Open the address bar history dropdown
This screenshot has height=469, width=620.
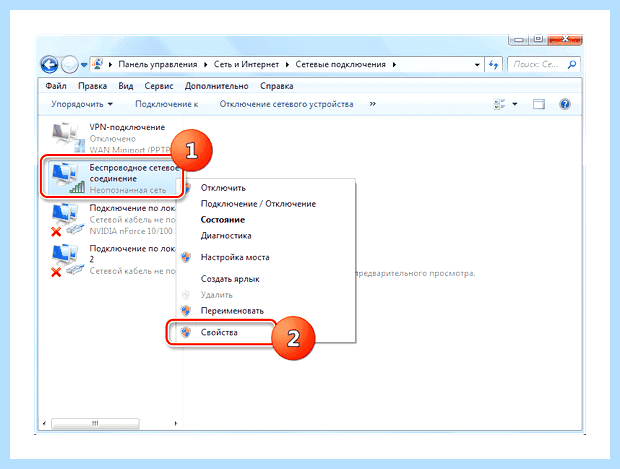(x=477, y=65)
